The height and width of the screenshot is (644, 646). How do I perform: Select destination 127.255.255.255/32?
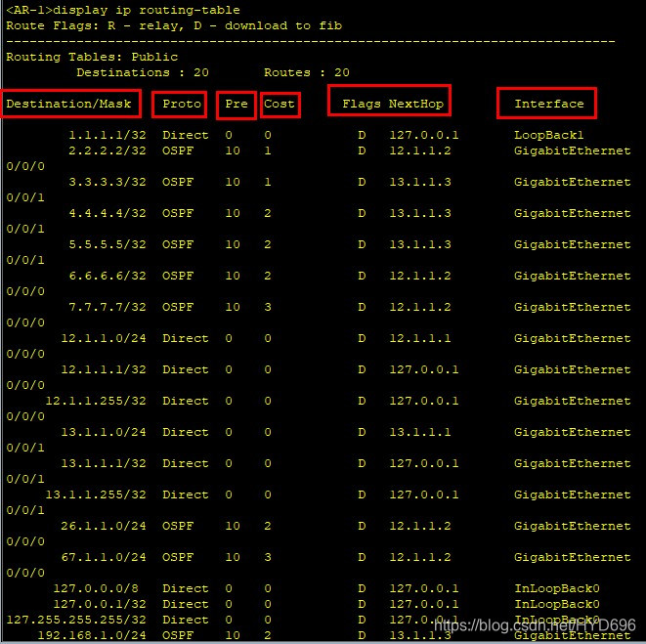(x=76, y=620)
